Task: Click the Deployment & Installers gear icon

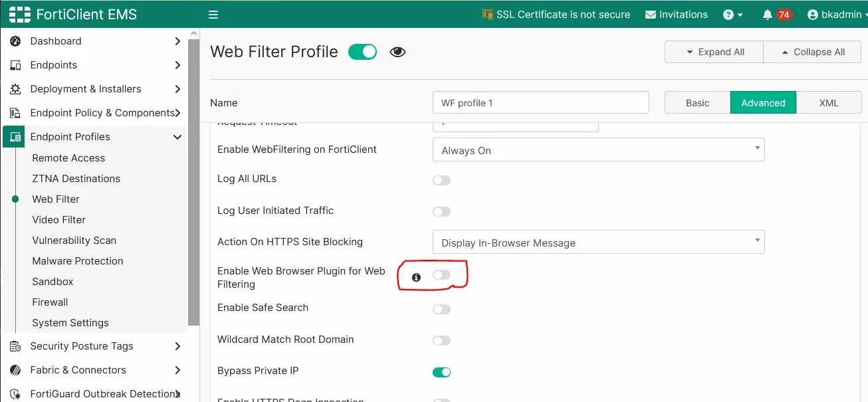Action: tap(15, 89)
